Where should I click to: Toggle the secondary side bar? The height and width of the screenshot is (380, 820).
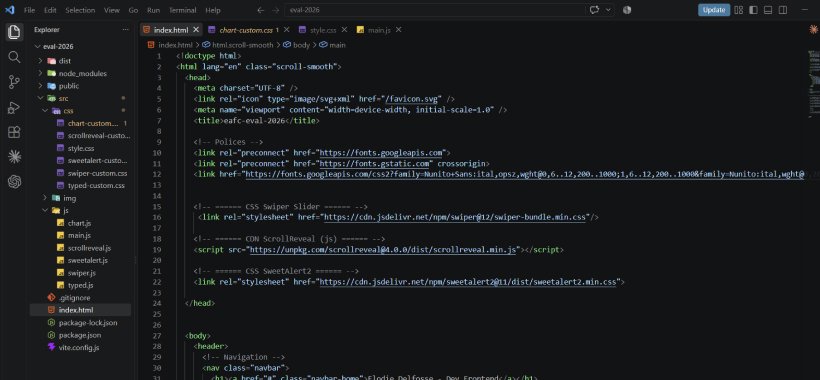click(783, 10)
